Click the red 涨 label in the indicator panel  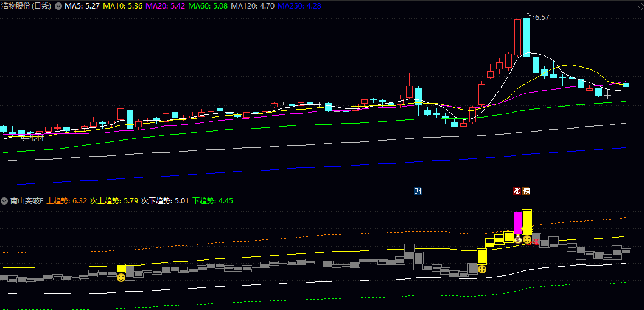point(535,242)
